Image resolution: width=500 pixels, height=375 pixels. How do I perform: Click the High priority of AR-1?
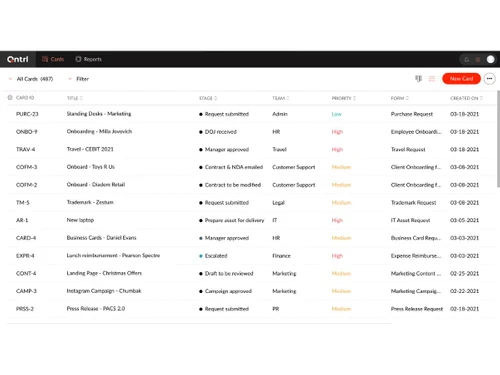337,220
